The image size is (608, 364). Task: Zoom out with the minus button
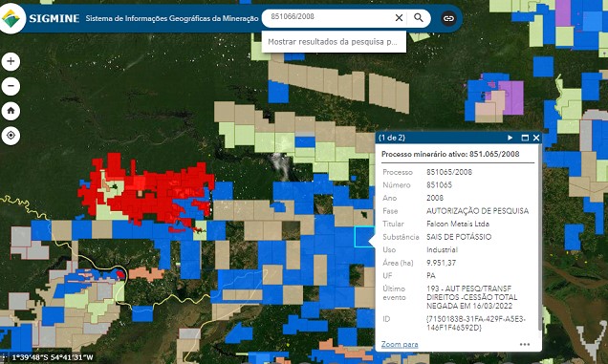[11, 86]
